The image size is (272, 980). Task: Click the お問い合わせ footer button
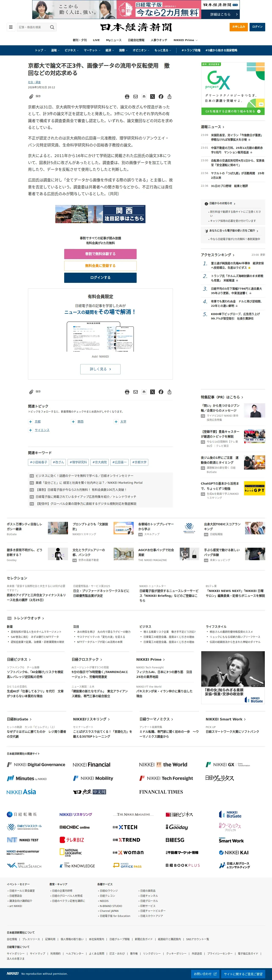click(x=205, y=974)
